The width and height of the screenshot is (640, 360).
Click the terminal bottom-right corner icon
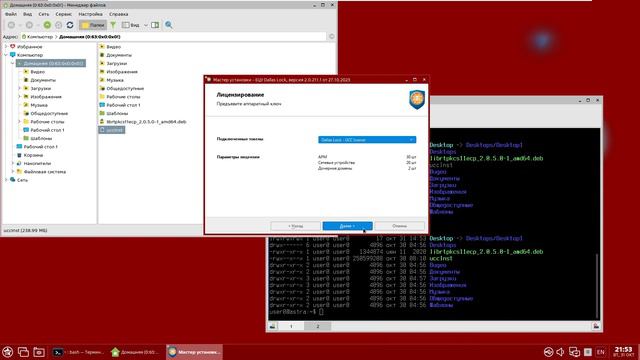(x=596, y=326)
